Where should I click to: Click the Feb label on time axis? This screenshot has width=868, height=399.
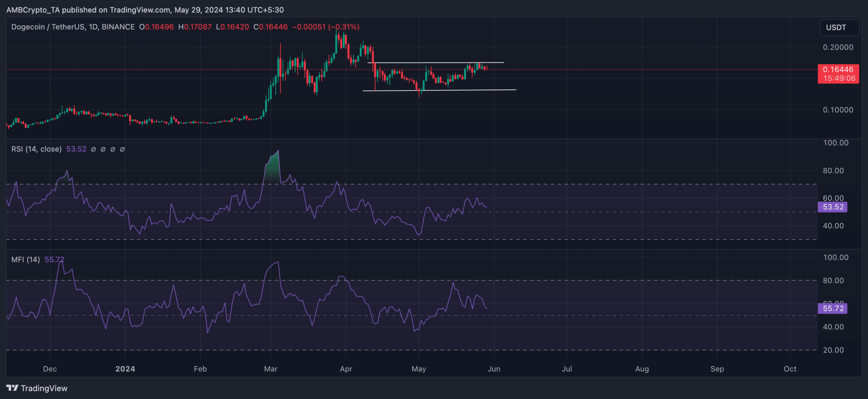pos(200,369)
